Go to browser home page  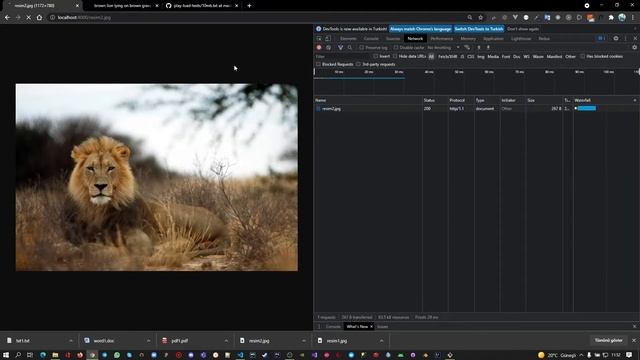39,18
